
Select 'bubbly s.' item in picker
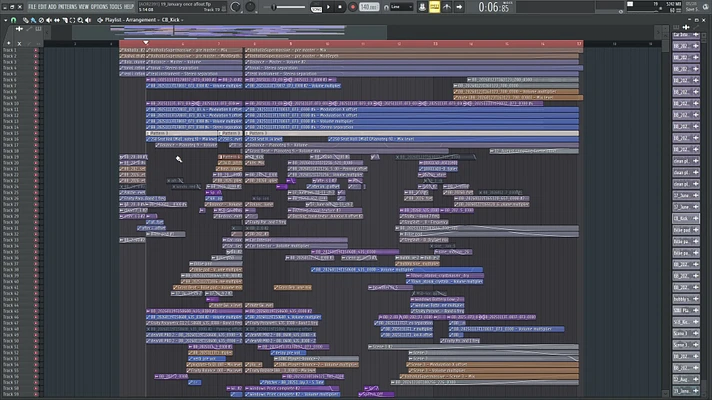click(x=686, y=299)
